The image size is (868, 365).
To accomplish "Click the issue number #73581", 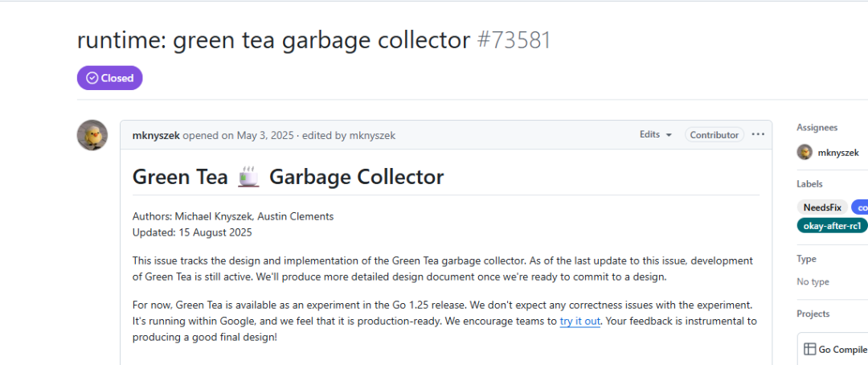I will [514, 39].
